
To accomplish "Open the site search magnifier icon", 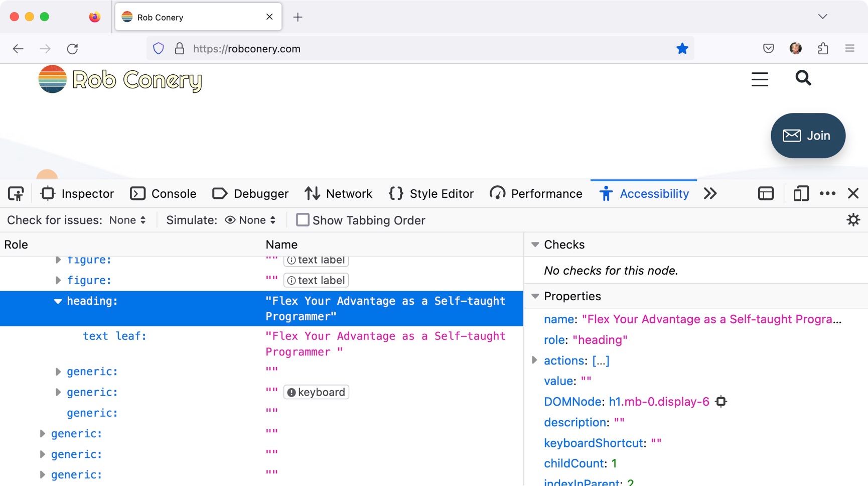I will pyautogui.click(x=803, y=78).
